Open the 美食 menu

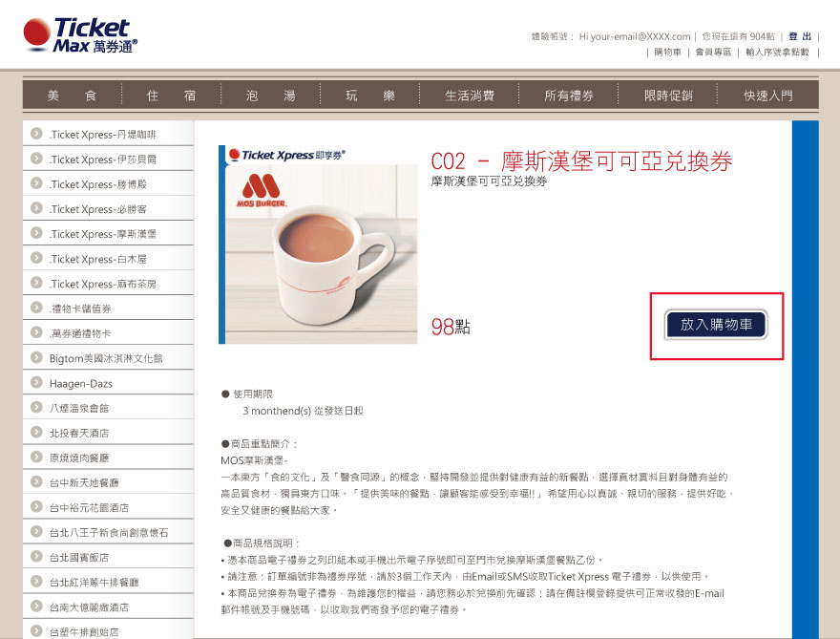[72, 96]
